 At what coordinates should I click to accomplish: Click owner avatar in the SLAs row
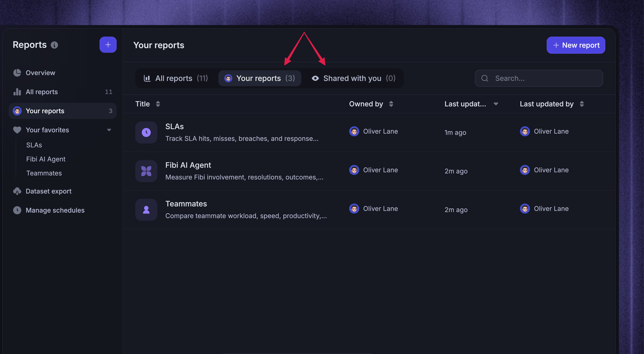[354, 131]
